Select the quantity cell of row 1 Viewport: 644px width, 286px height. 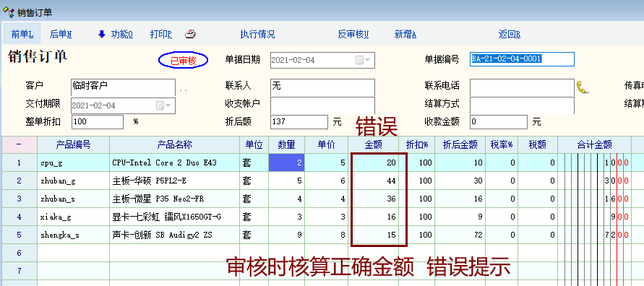point(287,162)
